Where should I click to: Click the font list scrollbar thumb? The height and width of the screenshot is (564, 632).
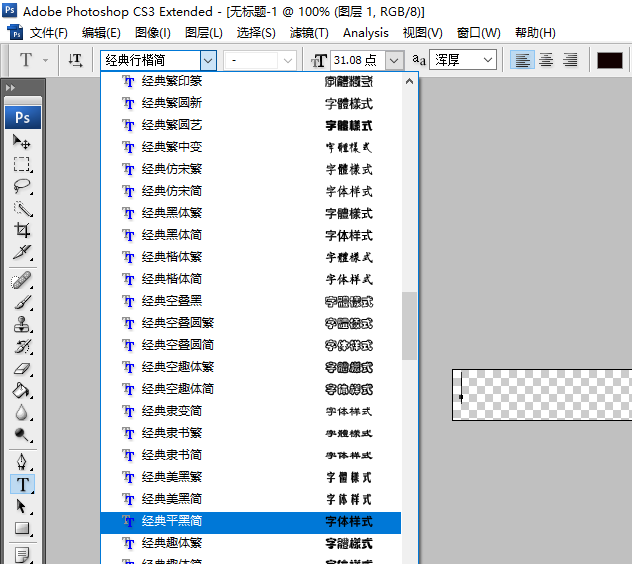point(409,326)
